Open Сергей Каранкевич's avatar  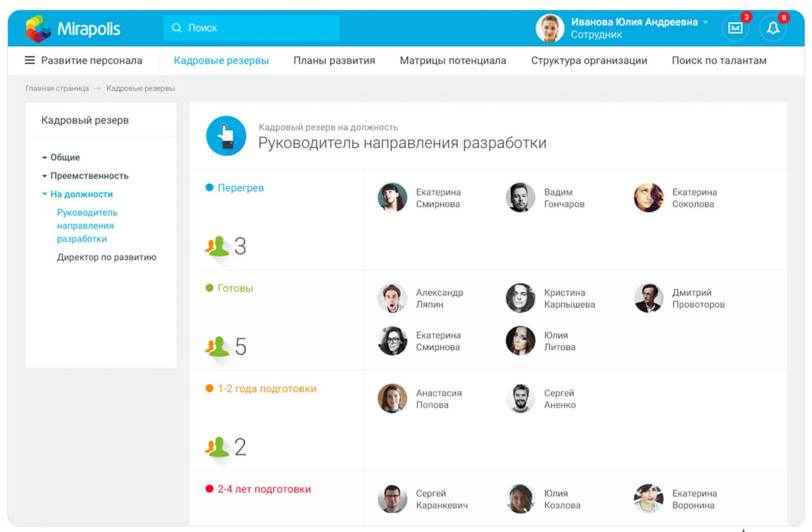pos(392,499)
